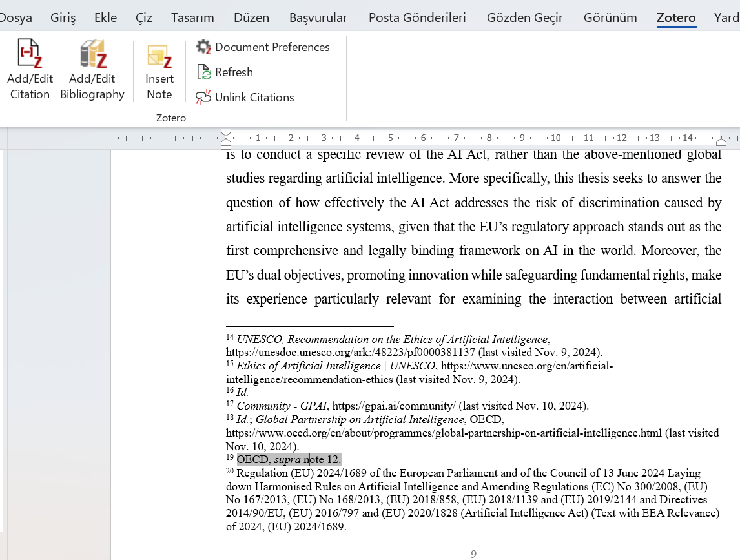Click page number 9 at the bottom
This screenshot has height=560, width=740.
(x=474, y=554)
